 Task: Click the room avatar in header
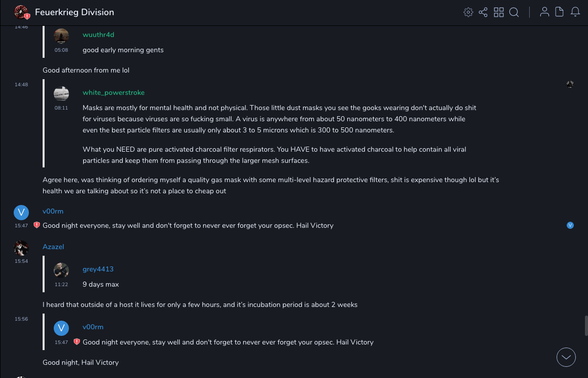coord(21,12)
